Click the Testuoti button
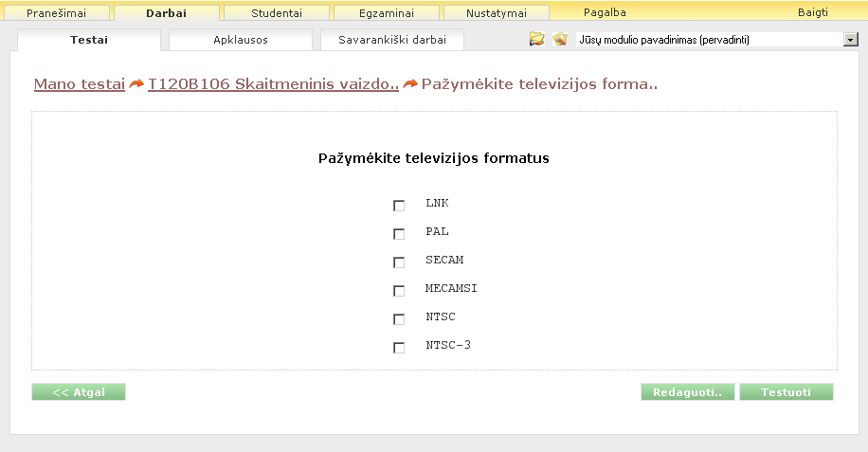The image size is (868, 452). point(787,391)
